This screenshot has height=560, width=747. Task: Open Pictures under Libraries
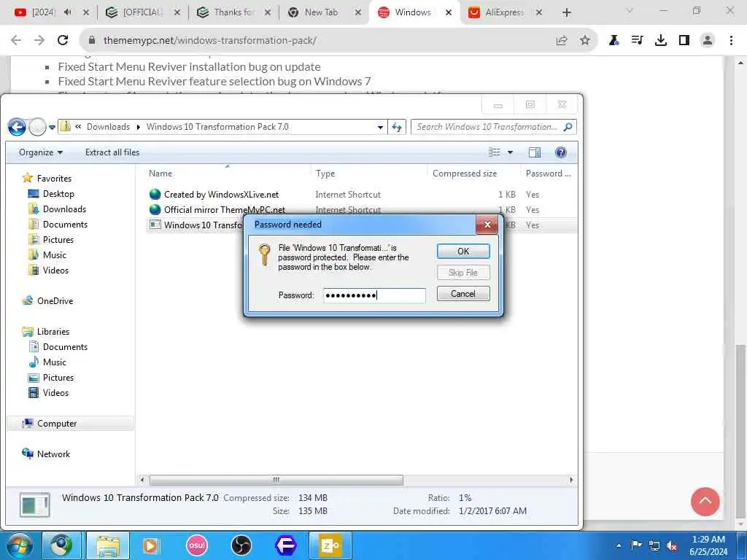pos(58,377)
